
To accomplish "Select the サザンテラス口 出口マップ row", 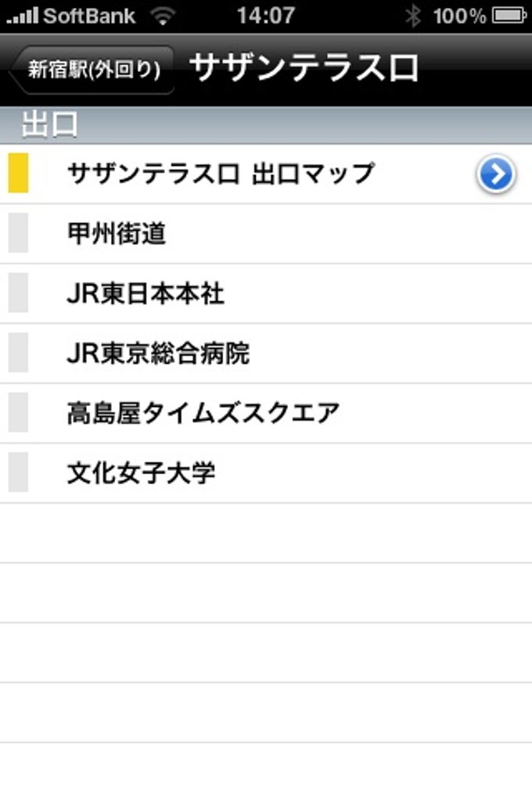I will 266,174.
